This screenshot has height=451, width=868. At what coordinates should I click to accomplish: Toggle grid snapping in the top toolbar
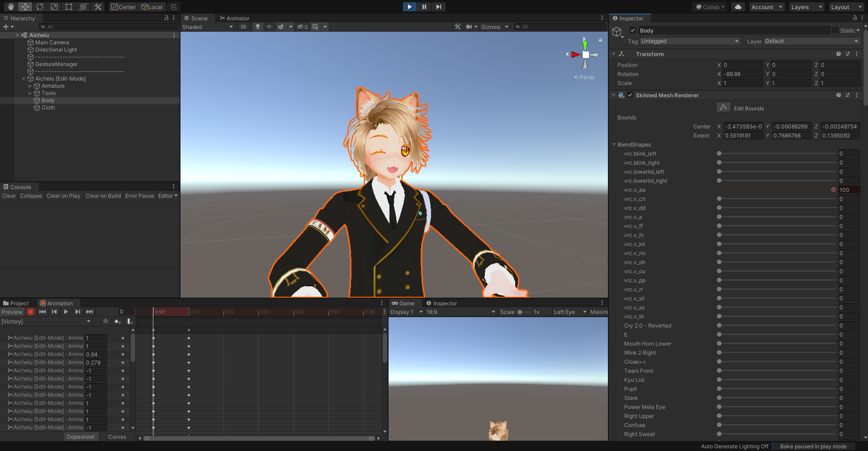pyautogui.click(x=174, y=7)
